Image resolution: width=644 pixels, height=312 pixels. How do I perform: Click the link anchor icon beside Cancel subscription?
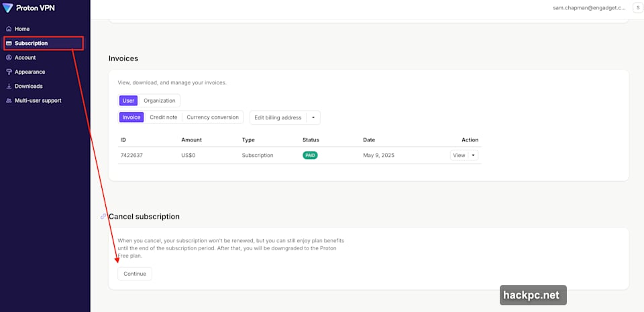tap(103, 217)
